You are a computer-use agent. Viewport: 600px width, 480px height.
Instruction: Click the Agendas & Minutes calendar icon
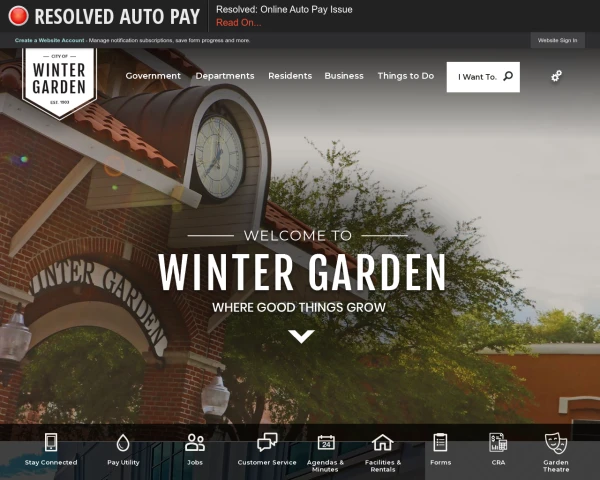[x=326, y=442]
